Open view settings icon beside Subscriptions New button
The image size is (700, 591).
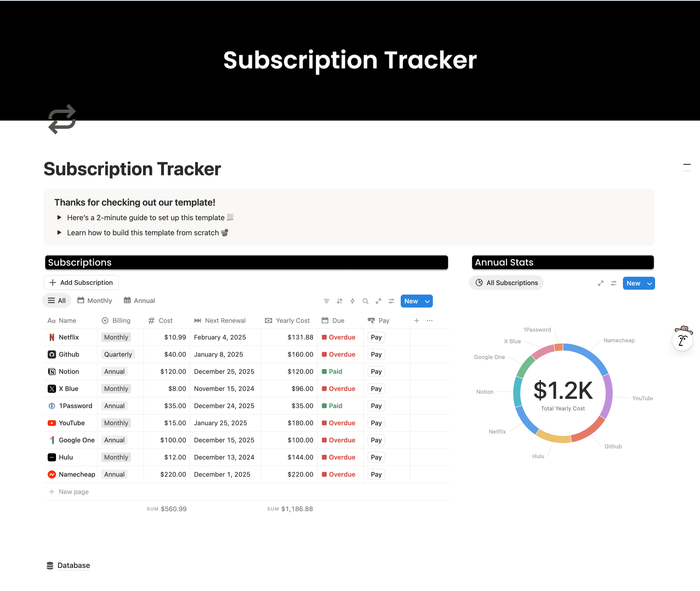pos(391,301)
